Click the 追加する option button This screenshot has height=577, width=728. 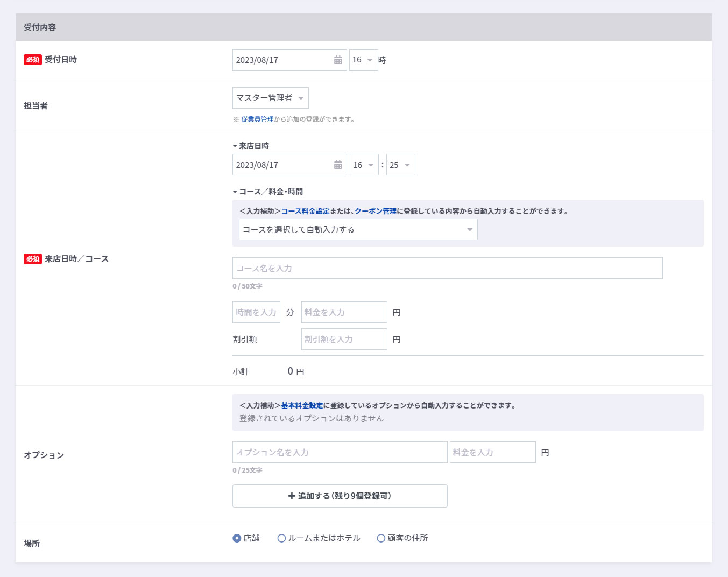(340, 496)
